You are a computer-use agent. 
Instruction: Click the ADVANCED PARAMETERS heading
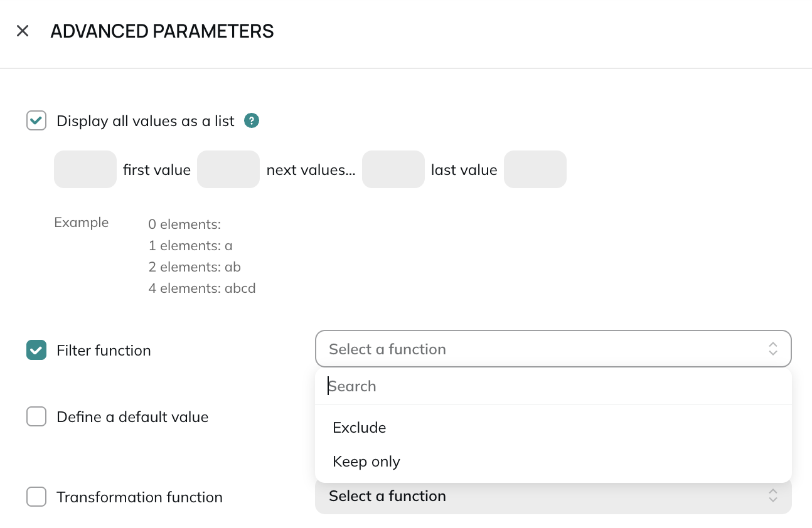[162, 31]
